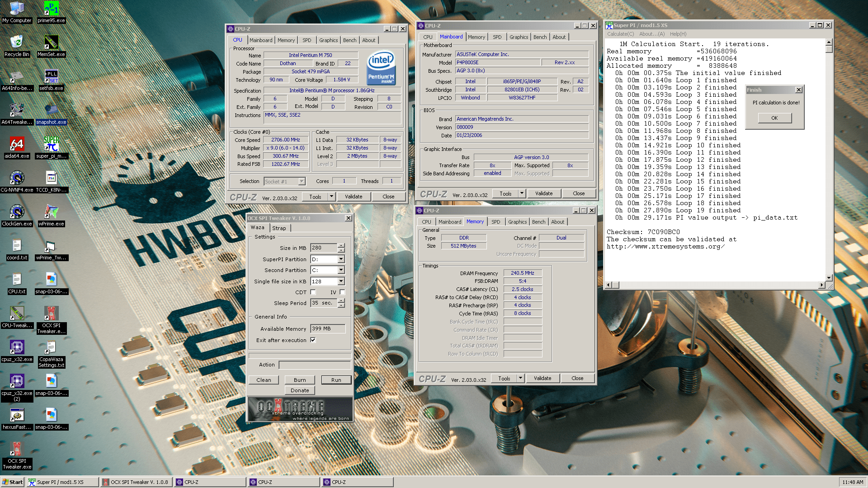Screen dimensions: 868x488
Task: Open CopaWaza Settings.txt file icon
Action: pyautogui.click(x=51, y=354)
